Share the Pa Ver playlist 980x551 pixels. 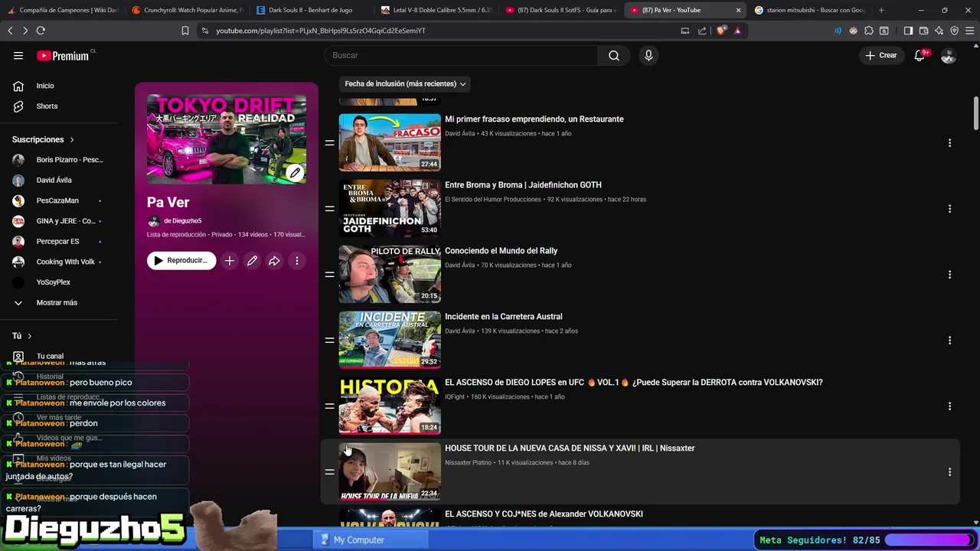pos(274,261)
